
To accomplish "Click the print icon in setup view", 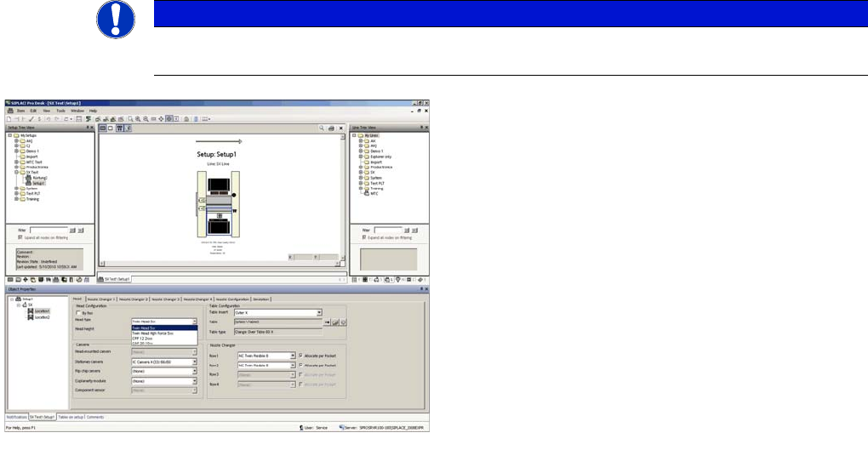I will pos(331,128).
